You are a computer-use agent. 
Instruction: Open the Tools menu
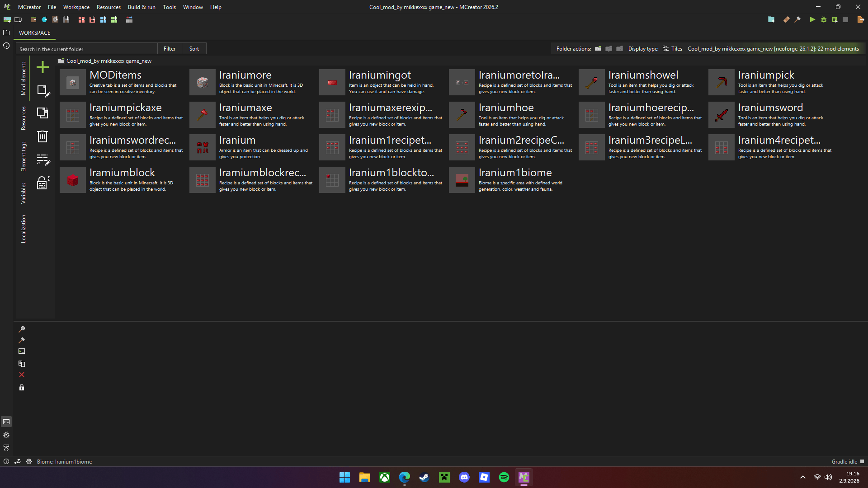[x=169, y=7]
